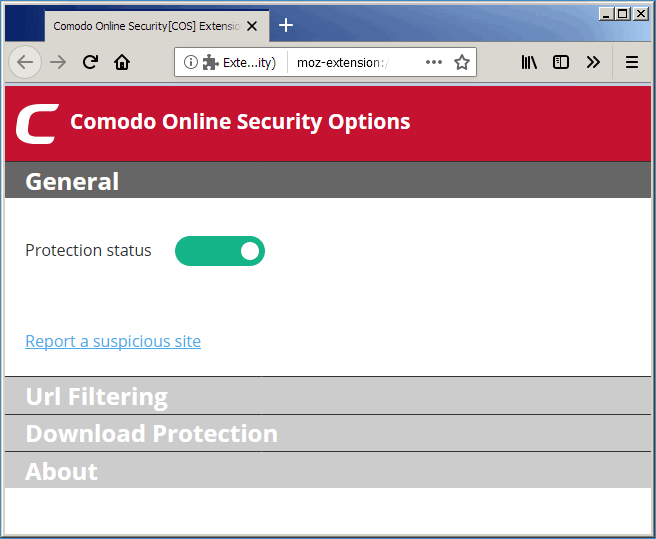Expand the Url Filtering section
This screenshot has width=656, height=539.
click(328, 396)
